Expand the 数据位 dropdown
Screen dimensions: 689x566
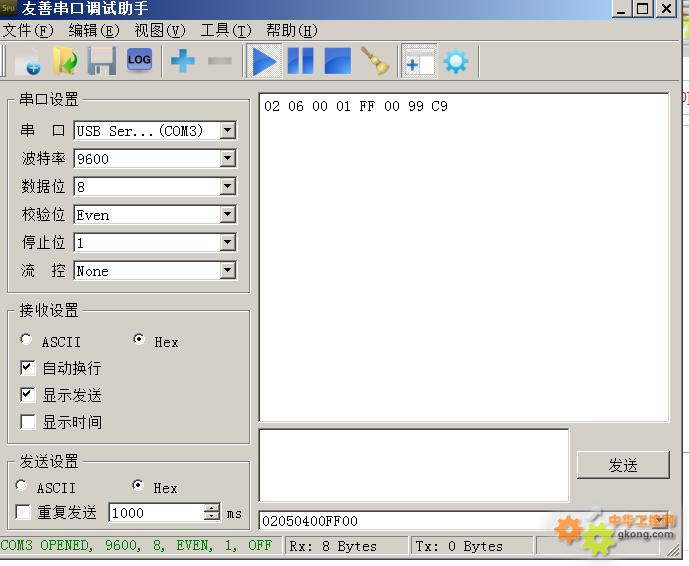click(x=228, y=186)
